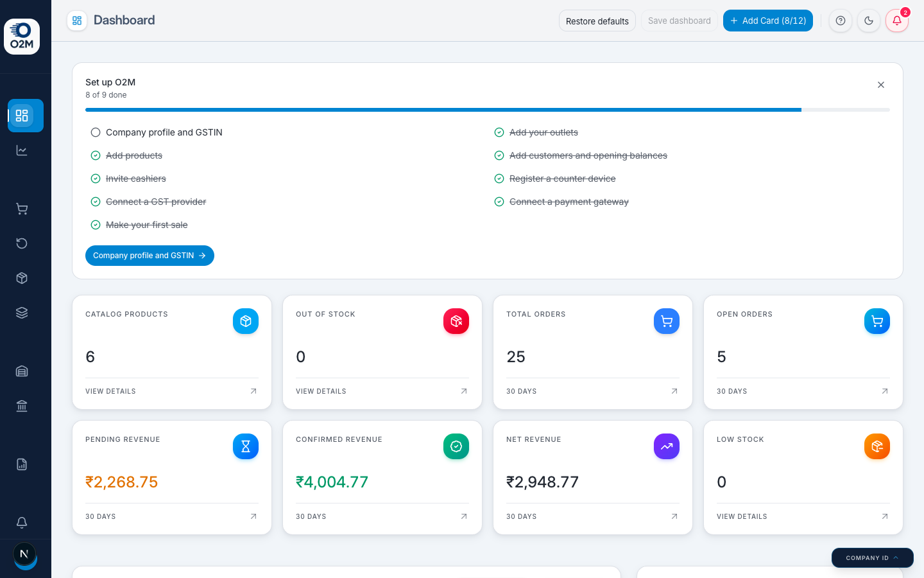
Task: Click Add Card (8/12) button
Action: (768, 21)
